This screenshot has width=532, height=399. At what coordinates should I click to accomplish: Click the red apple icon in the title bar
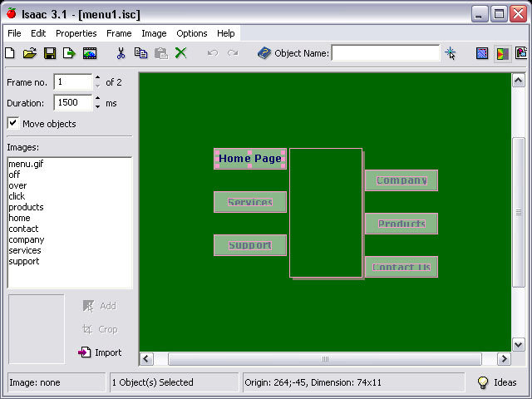(11, 13)
